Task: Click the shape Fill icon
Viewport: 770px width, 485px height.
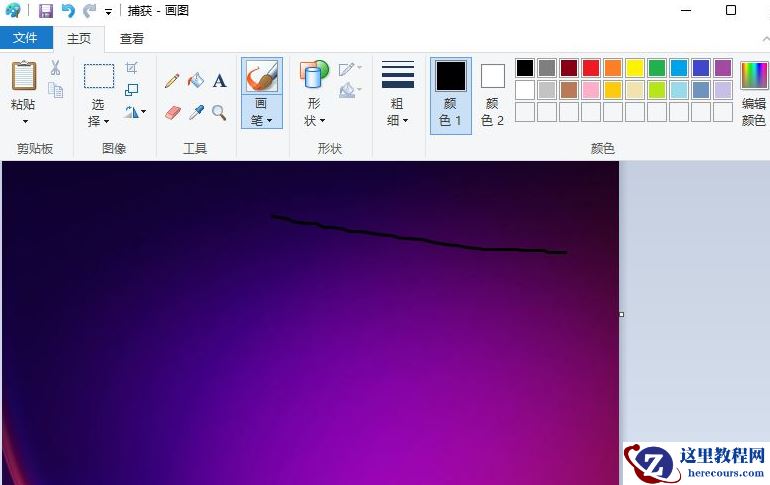Action: pos(347,90)
